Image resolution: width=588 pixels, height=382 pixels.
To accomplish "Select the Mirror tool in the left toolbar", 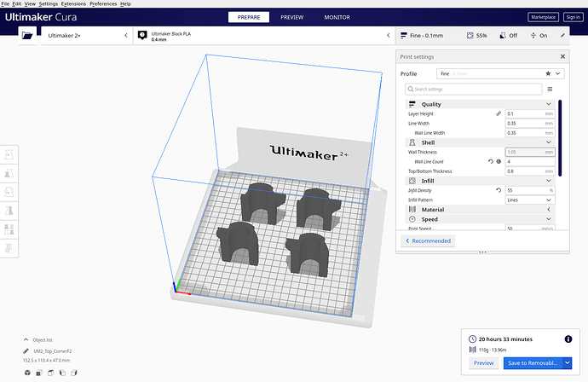I will pos(9,211).
